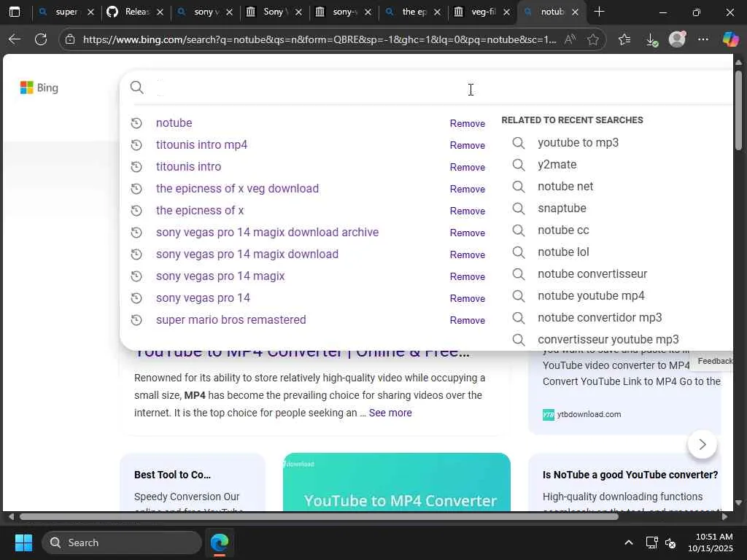Open the clock showing 10:51 AM
The image size is (747, 560).
(x=711, y=542)
